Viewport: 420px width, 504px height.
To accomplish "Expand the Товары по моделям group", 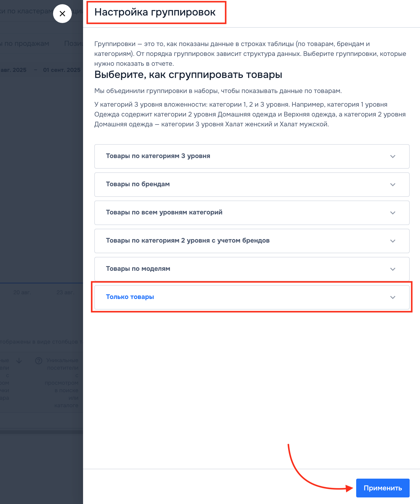I will click(393, 269).
